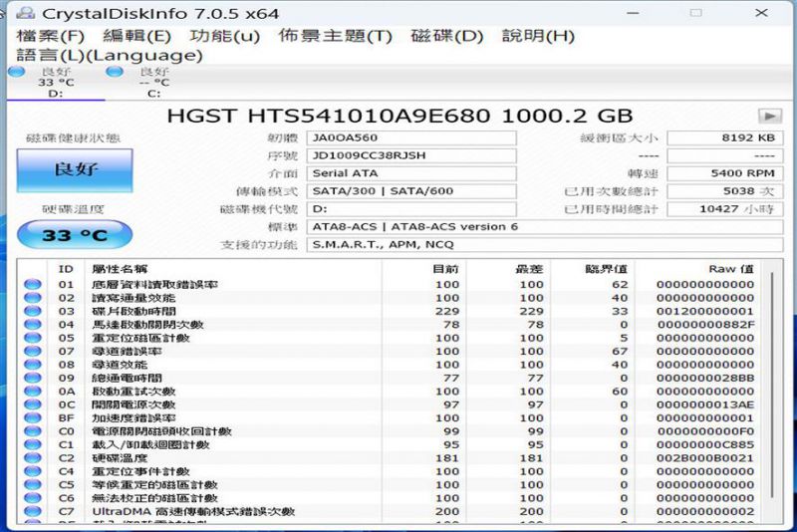Image resolution: width=797 pixels, height=532 pixels.
Task: Click the status icon for attribute C2
Action: (33, 458)
